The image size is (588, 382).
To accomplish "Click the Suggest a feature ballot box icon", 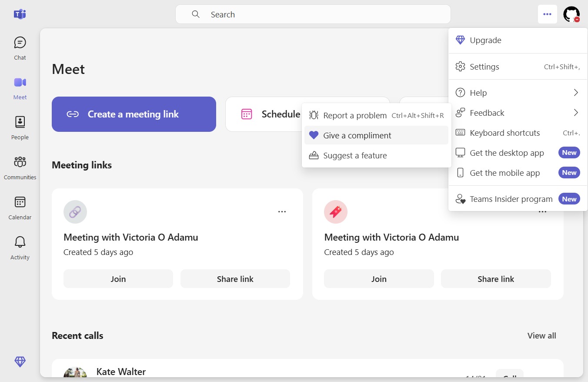I will (314, 155).
